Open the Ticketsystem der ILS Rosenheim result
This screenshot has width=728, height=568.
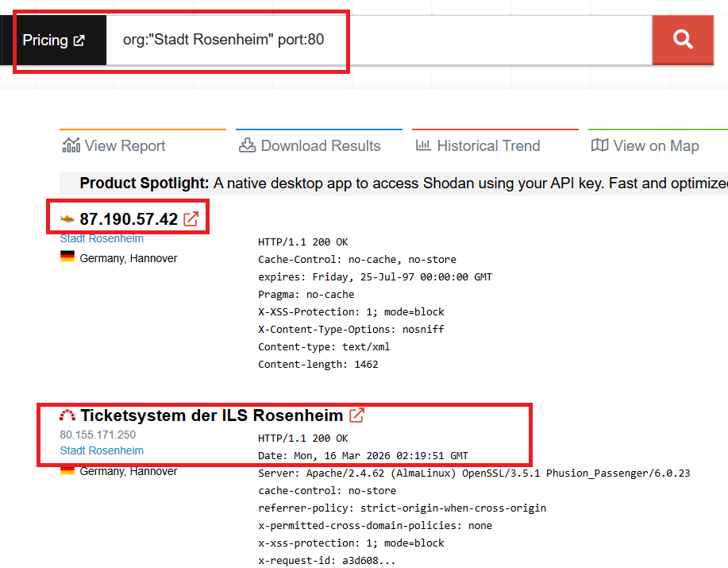coord(211,415)
